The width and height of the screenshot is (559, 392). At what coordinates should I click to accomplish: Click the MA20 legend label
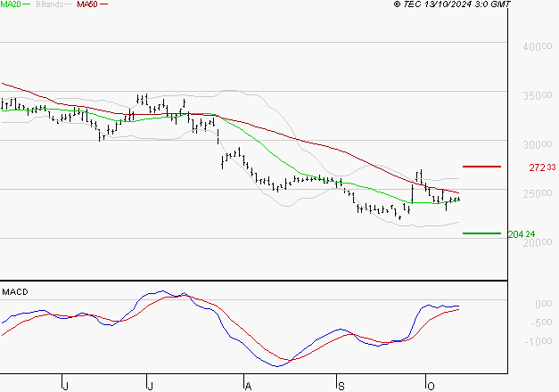click(x=11, y=4)
